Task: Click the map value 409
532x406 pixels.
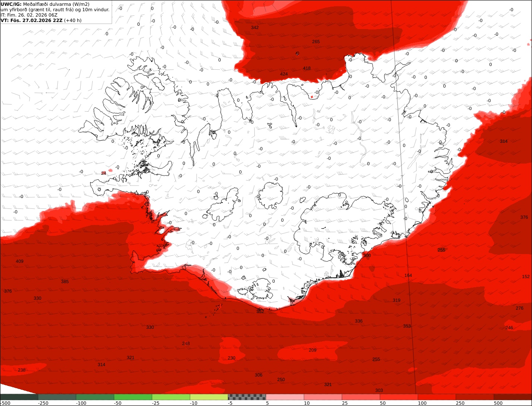Action: coord(20,261)
